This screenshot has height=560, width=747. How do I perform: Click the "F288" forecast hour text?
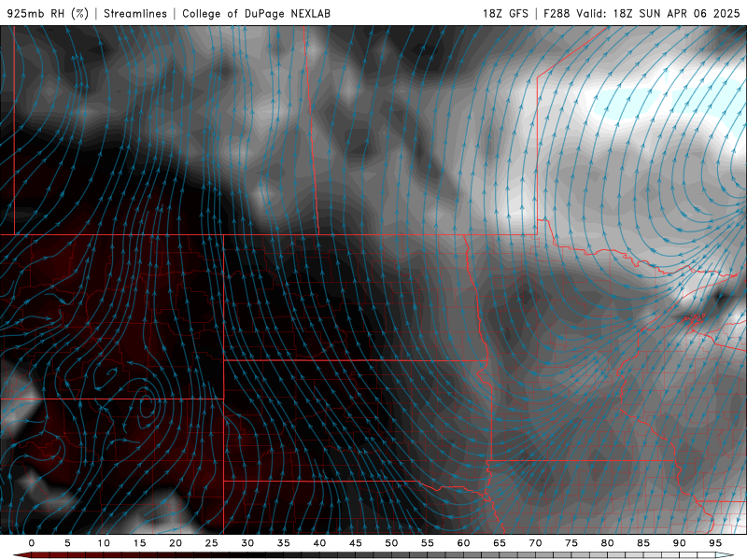coord(557,13)
